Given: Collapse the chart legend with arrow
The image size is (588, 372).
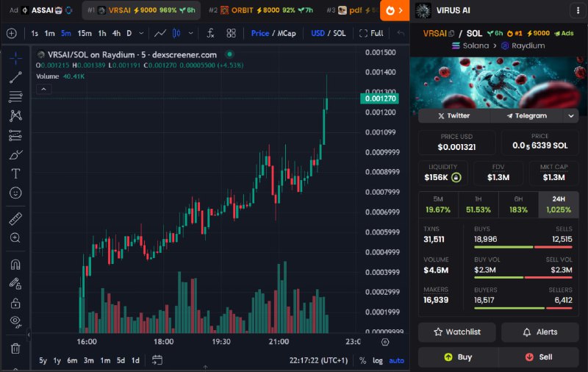Looking at the screenshot, I should [44, 89].
